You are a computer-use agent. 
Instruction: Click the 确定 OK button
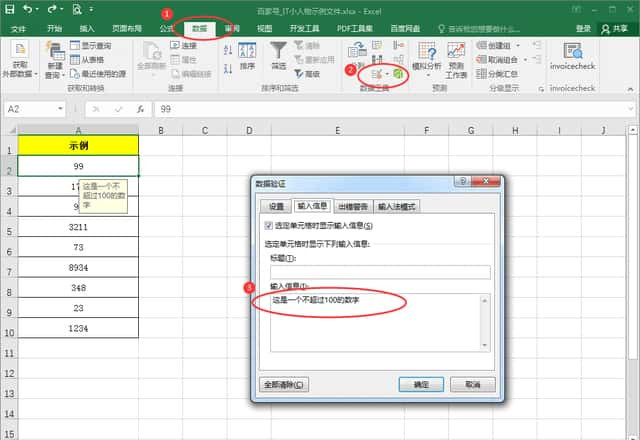[x=421, y=384]
